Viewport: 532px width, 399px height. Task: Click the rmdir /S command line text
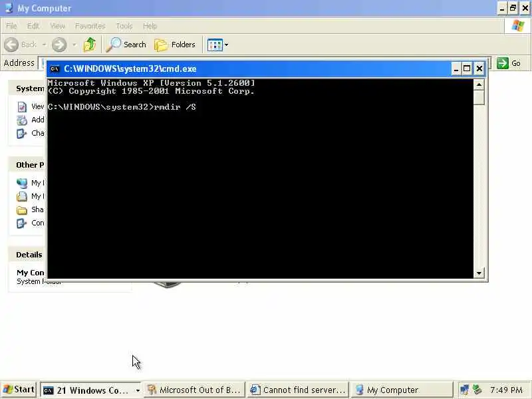[175, 107]
